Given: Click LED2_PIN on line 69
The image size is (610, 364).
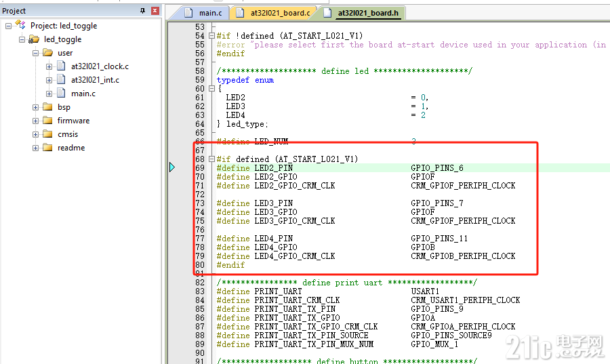Looking at the screenshot, I should click(x=274, y=168).
